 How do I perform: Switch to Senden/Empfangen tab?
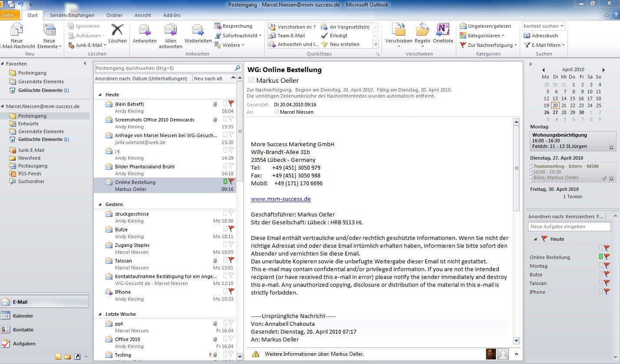point(72,15)
